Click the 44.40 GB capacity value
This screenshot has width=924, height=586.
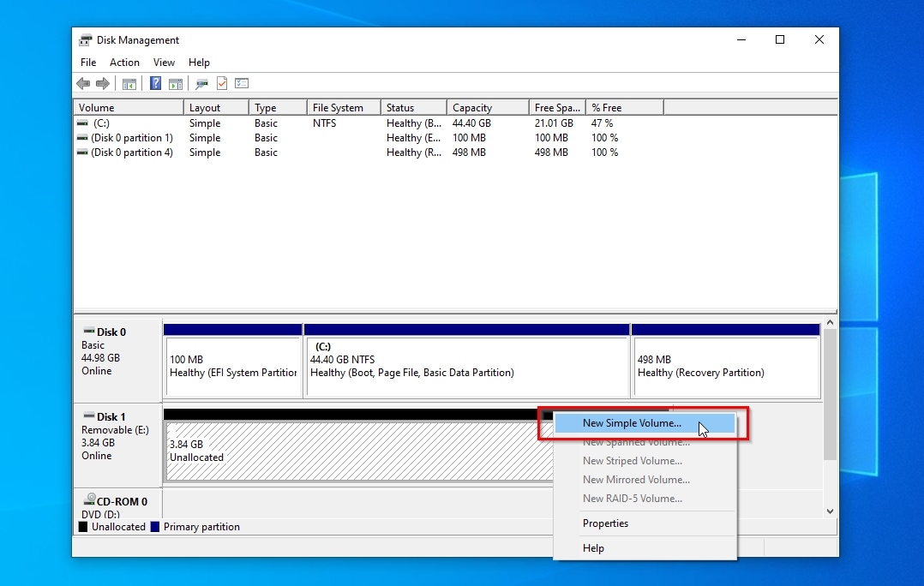(x=471, y=123)
